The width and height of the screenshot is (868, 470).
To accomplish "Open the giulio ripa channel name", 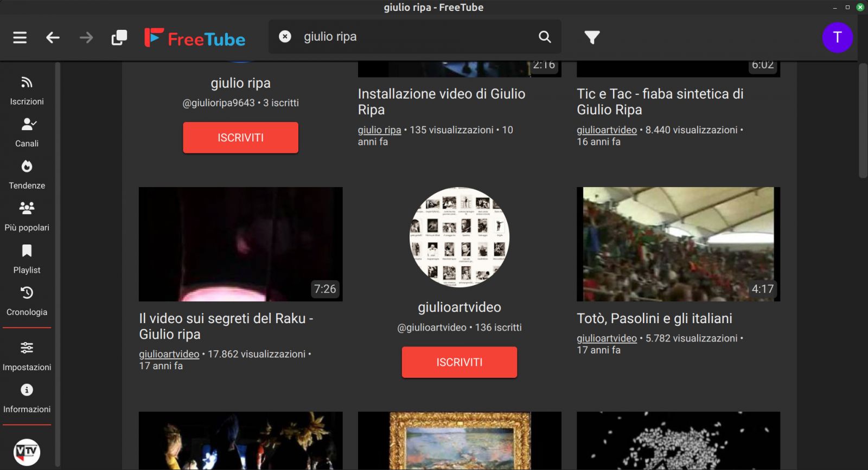I will pos(240,83).
